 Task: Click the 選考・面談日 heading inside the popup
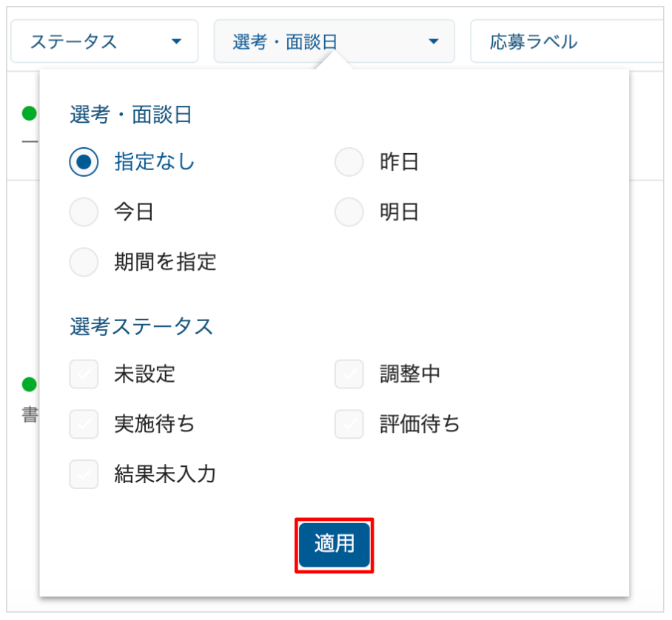pyautogui.click(x=131, y=115)
